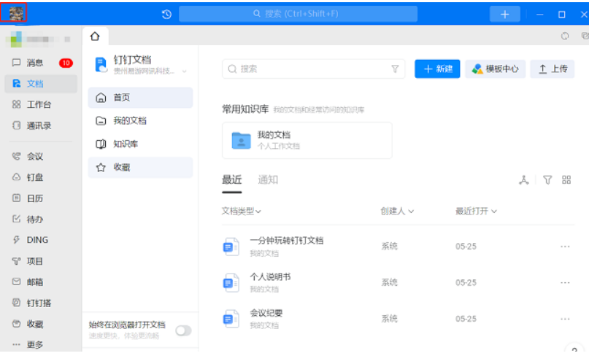Expand the organization dropdown under 钉钉文档
Viewport: 589px width, 364px height.
184,71
